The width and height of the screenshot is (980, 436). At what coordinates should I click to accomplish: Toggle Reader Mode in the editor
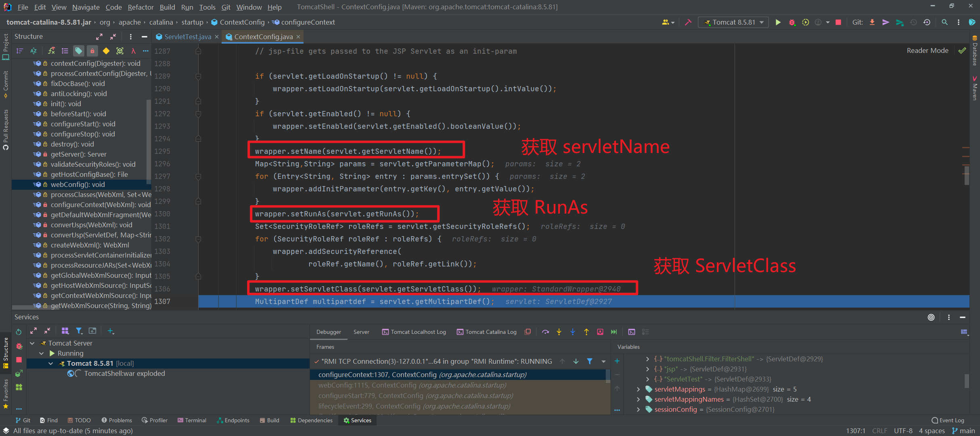927,50
